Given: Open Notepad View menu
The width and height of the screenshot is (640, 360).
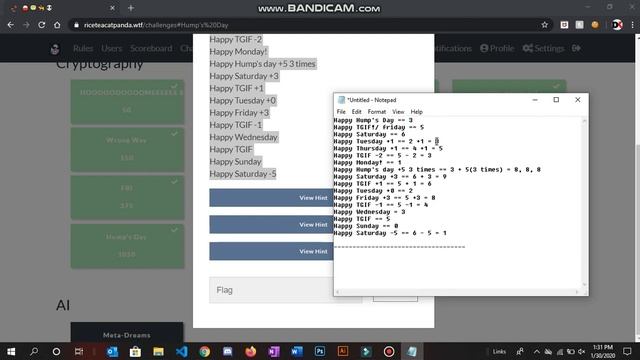Looking at the screenshot, I should click(398, 111).
